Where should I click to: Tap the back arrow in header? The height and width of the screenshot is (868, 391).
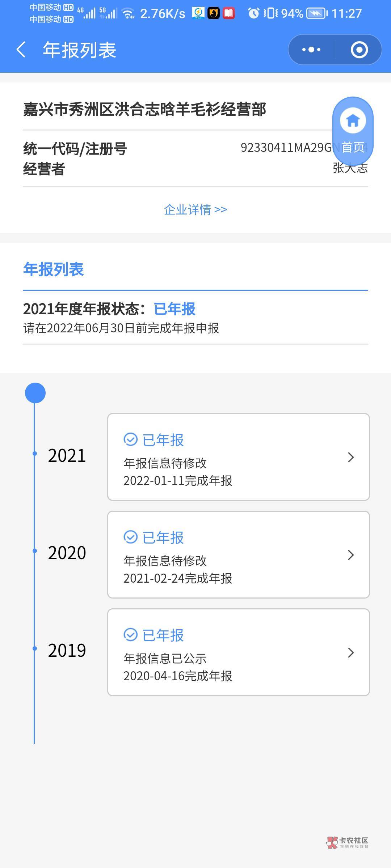coord(21,50)
